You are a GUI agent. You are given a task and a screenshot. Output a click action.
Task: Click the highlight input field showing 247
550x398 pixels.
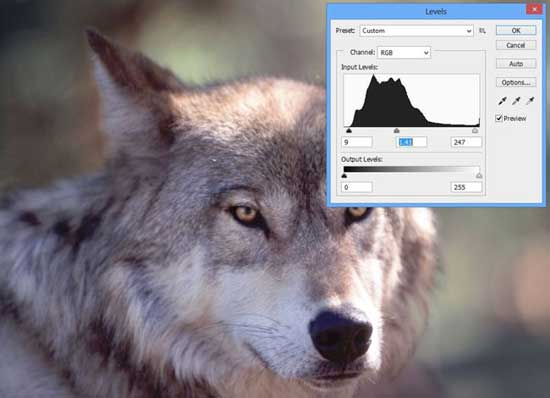[466, 142]
